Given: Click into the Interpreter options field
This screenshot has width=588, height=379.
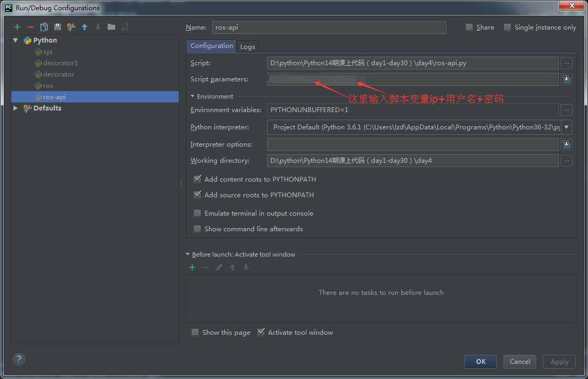Looking at the screenshot, I should pos(412,144).
